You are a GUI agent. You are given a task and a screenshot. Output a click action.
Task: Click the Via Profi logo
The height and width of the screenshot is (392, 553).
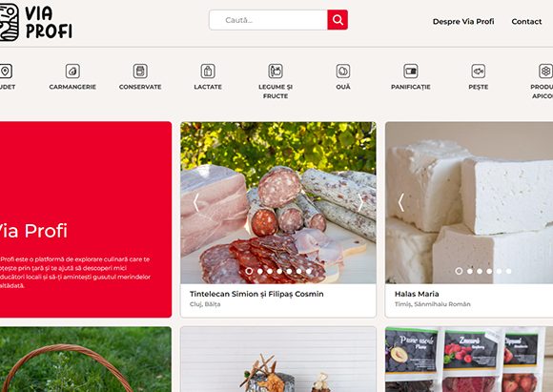coord(36,22)
